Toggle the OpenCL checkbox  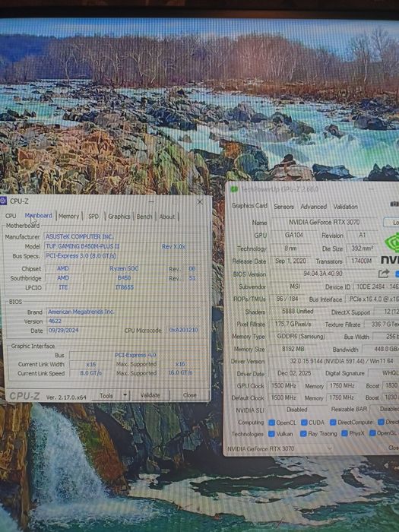(x=272, y=423)
